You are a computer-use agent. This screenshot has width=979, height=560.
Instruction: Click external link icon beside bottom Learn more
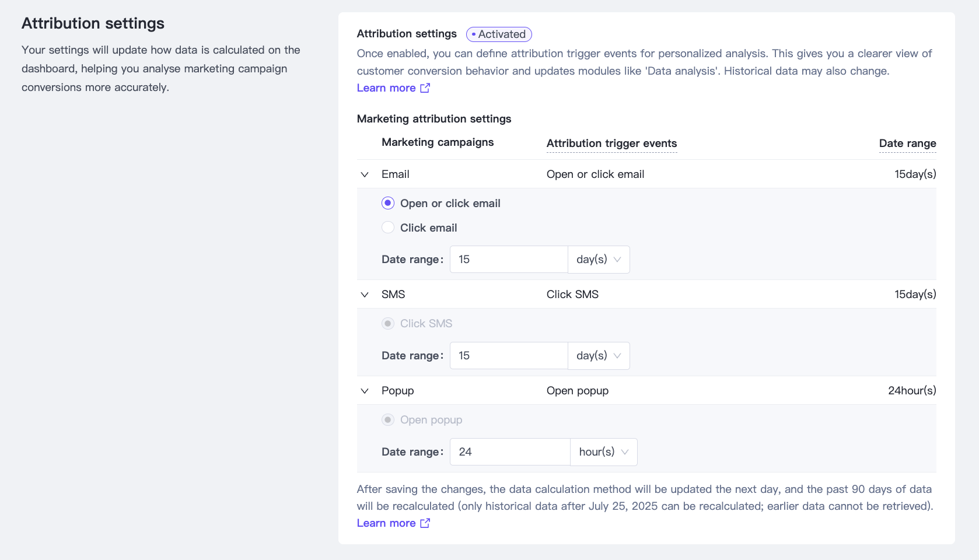pyautogui.click(x=425, y=523)
